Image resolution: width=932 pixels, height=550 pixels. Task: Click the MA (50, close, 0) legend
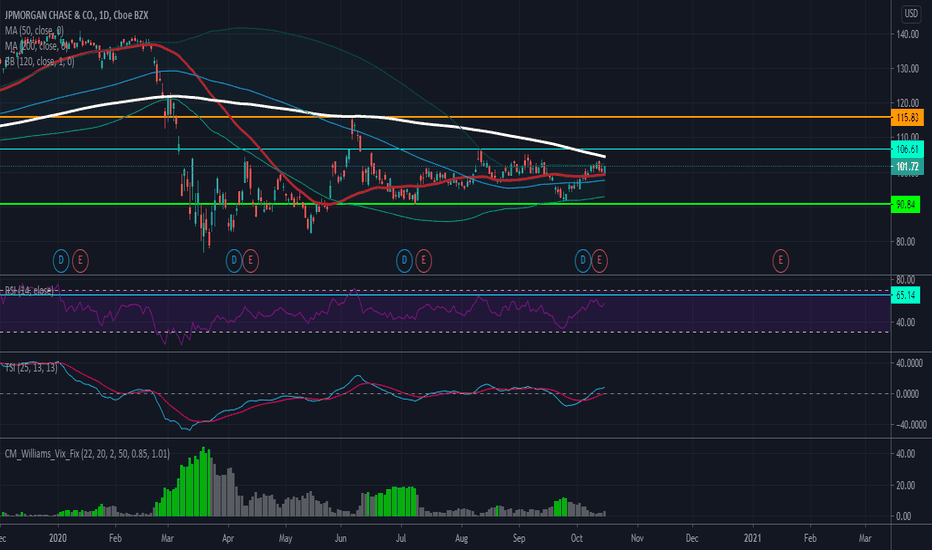coord(34,30)
